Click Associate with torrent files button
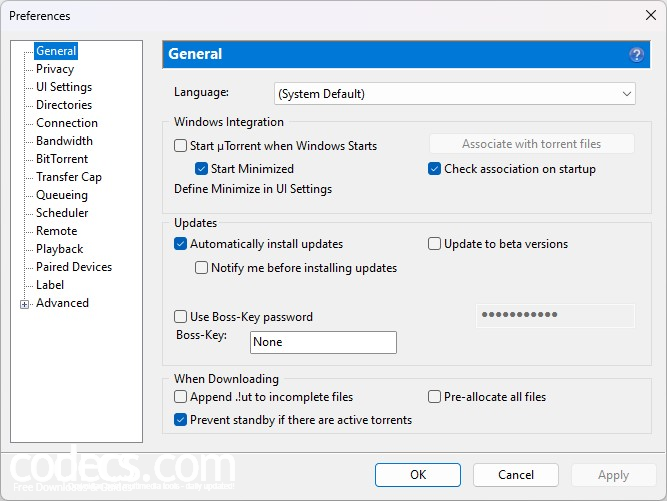The width and height of the screenshot is (667, 501). click(532, 144)
